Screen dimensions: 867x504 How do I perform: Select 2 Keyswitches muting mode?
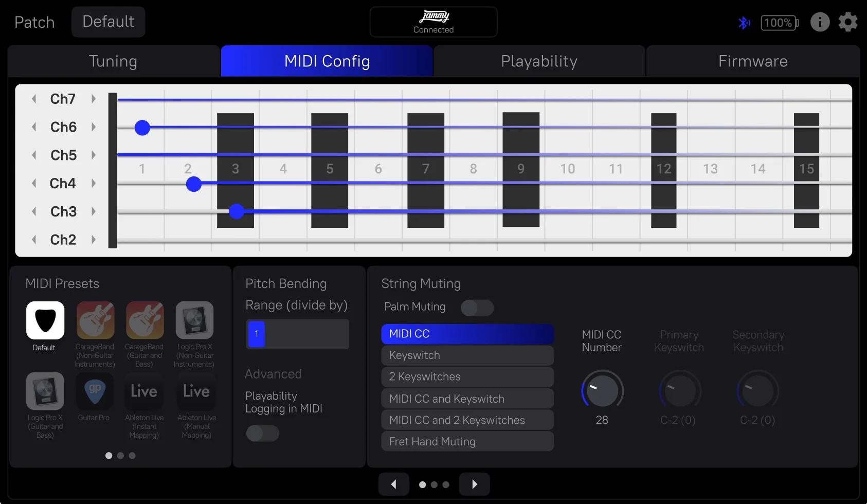coord(467,377)
